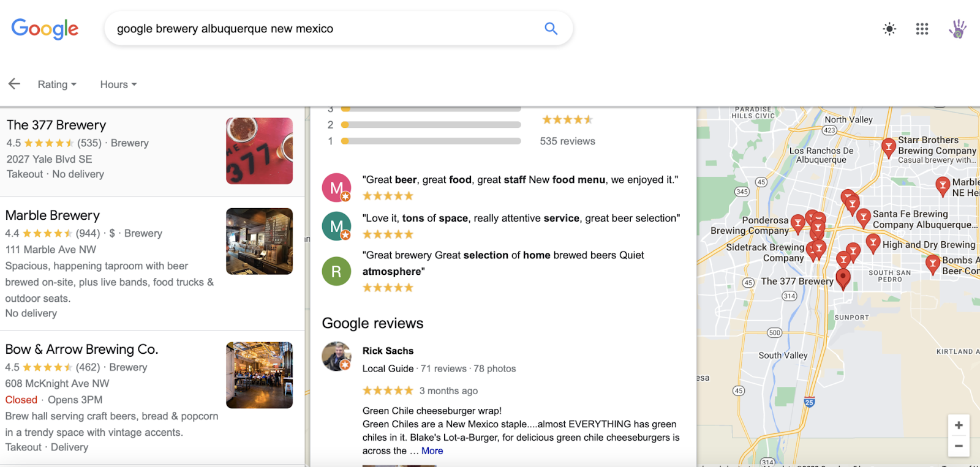980x467 pixels.
Task: Click the search query text field
Action: [325, 29]
